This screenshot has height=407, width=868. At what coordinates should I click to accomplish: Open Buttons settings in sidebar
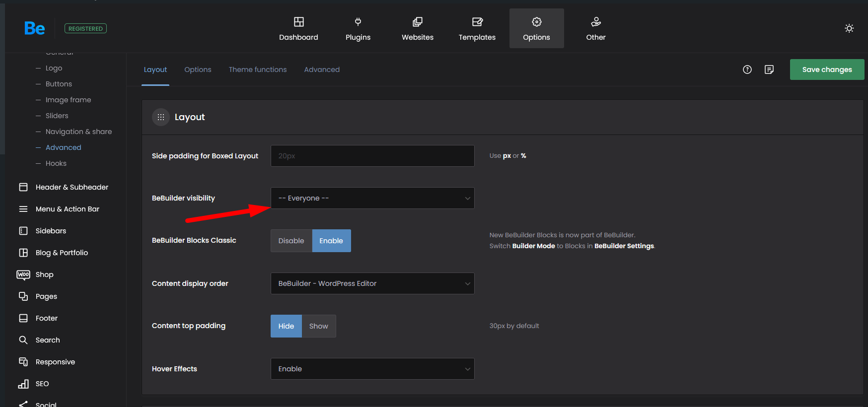59,84
